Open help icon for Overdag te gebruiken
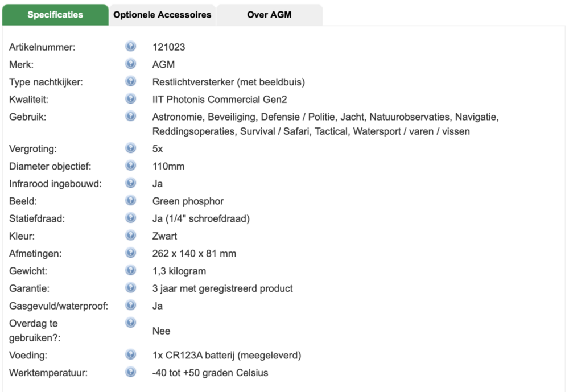Viewport: 569px width, 392px height. pyautogui.click(x=131, y=323)
